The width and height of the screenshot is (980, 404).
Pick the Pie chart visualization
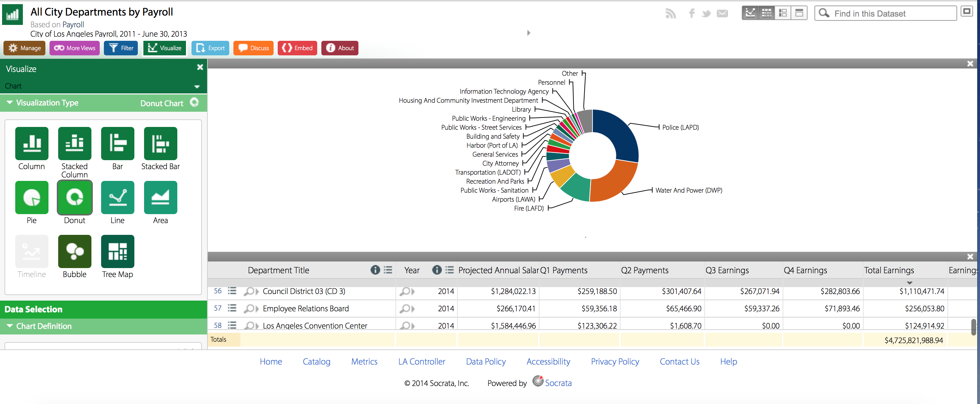[x=32, y=197]
